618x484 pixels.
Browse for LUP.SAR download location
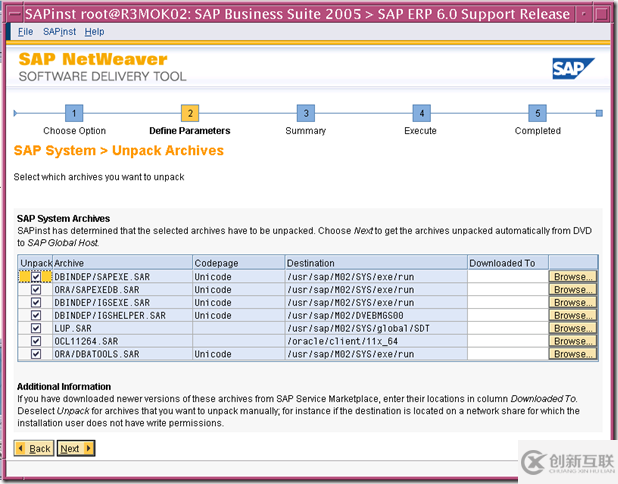573,328
